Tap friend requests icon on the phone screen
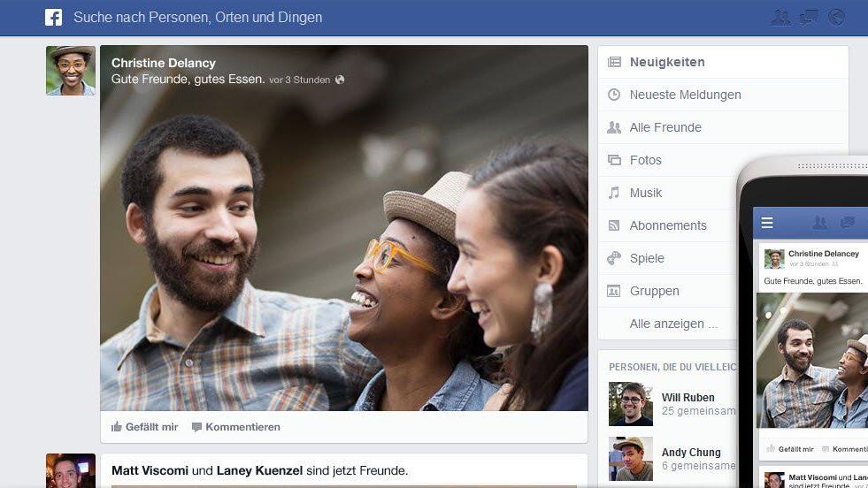The image size is (868, 488). [x=820, y=223]
